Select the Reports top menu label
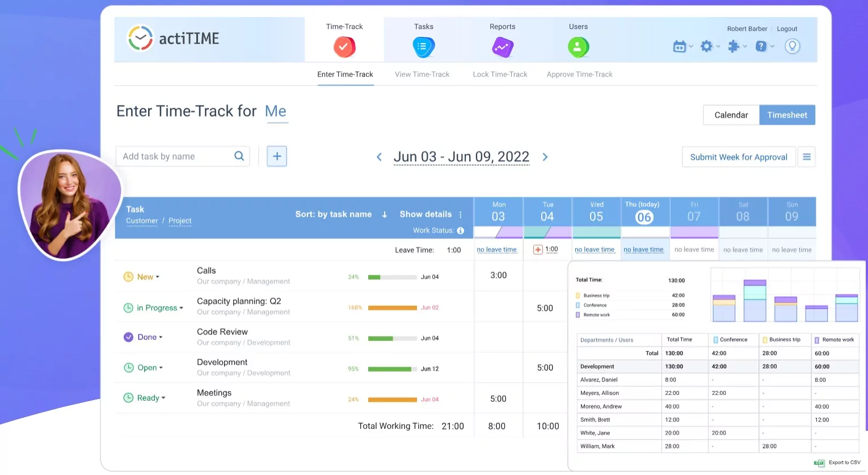 coord(503,27)
